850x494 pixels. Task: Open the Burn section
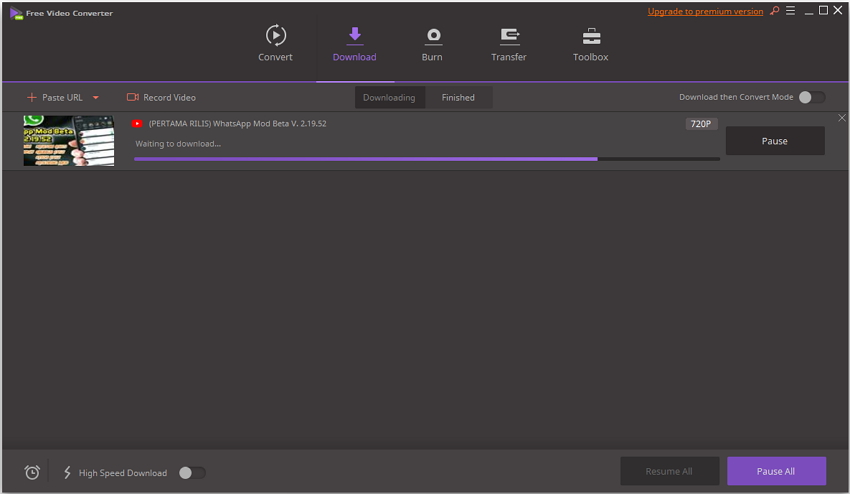pyautogui.click(x=432, y=43)
